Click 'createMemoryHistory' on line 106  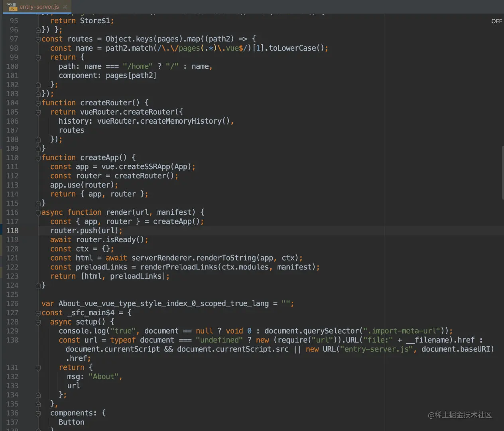click(x=181, y=121)
